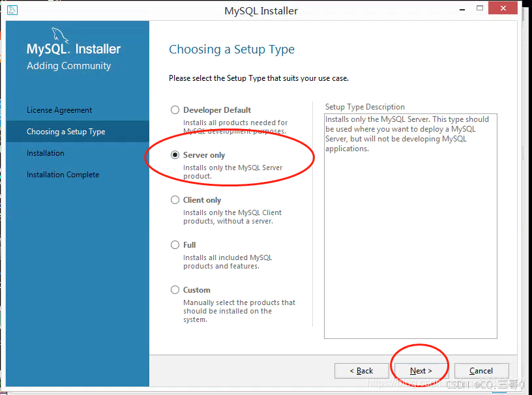The image size is (532, 395).
Task: Select the Developer Default radio button
Action: [175, 110]
